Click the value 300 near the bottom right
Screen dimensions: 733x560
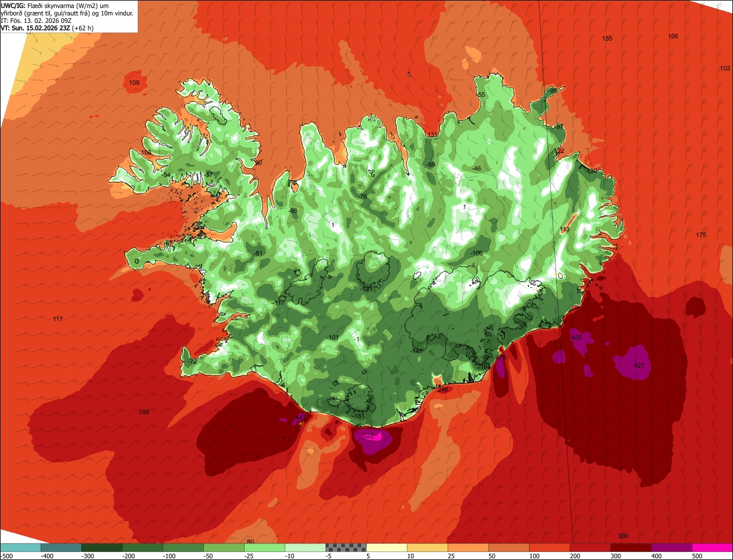[x=623, y=536]
